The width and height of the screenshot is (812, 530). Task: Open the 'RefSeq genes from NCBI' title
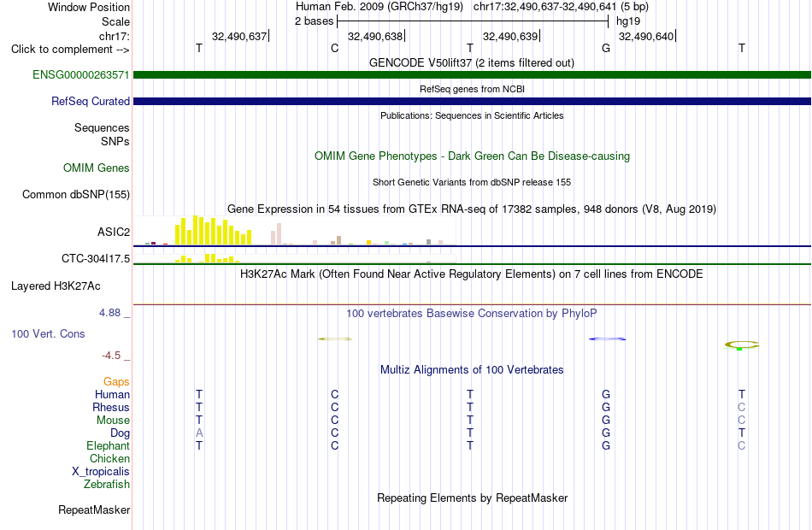point(472,89)
